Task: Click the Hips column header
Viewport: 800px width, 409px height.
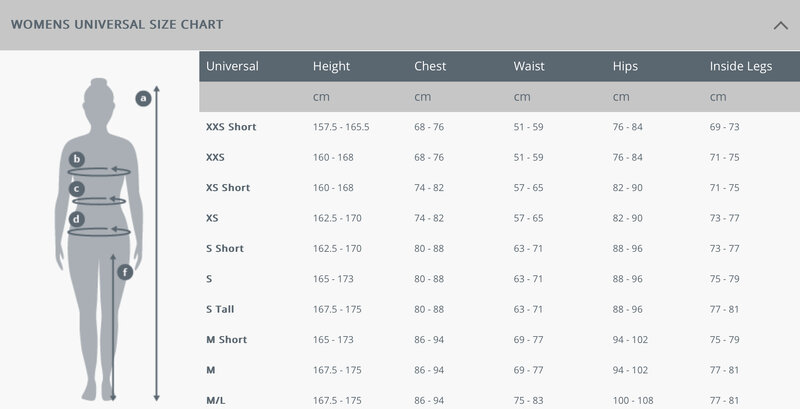Action: pos(625,67)
